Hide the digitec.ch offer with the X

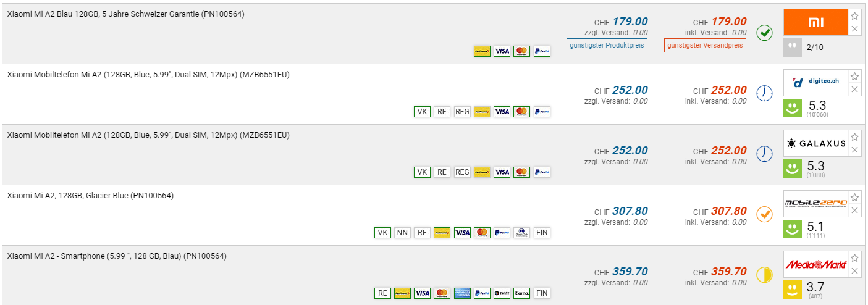tap(854, 90)
